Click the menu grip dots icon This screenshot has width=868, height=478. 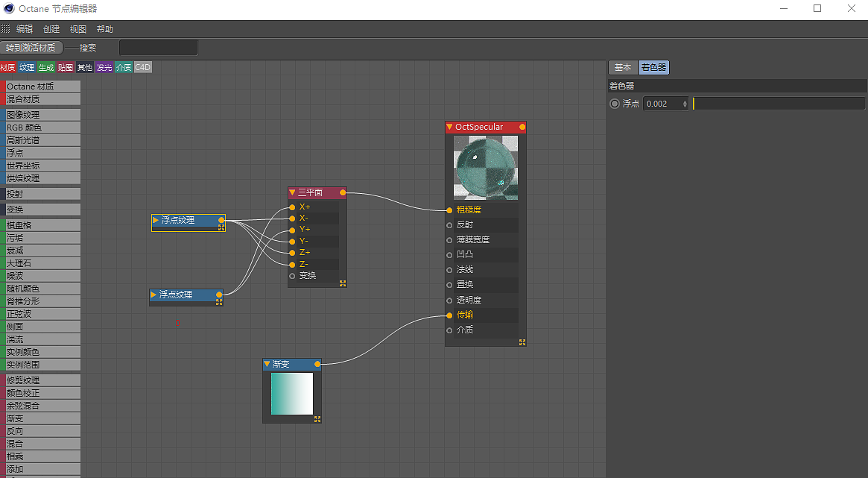coord(5,29)
